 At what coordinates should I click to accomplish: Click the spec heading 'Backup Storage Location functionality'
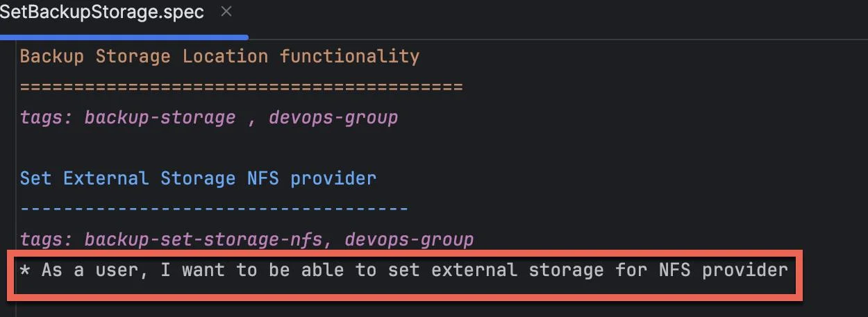coord(219,56)
